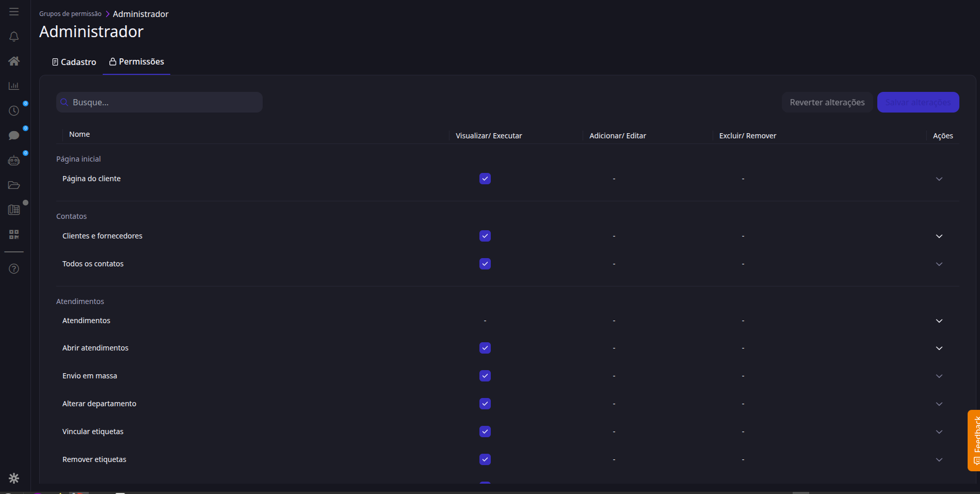Open the bar chart reports icon
Screen dimensions: 980x494
[14, 86]
